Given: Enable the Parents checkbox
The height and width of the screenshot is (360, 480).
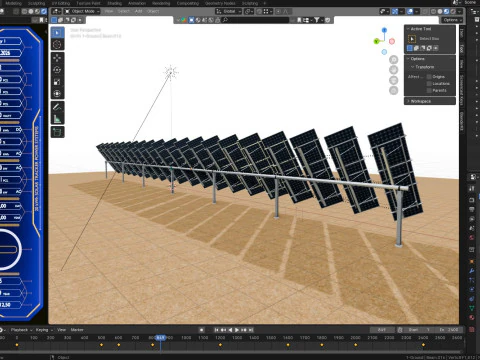Looking at the screenshot, I should click(x=429, y=90).
